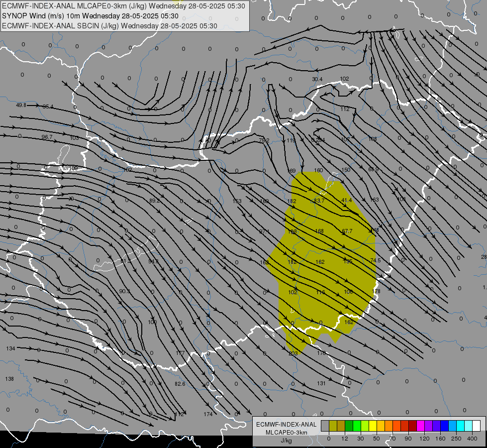Select the J/kg unit label in the legend
Viewport: 487px width, 448px height.
pyautogui.click(x=286, y=441)
